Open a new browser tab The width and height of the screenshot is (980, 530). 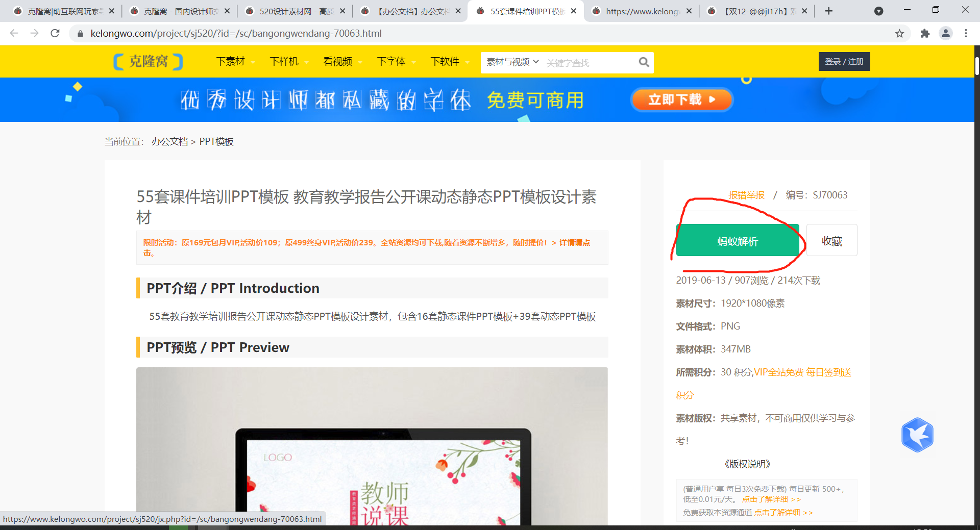829,11
